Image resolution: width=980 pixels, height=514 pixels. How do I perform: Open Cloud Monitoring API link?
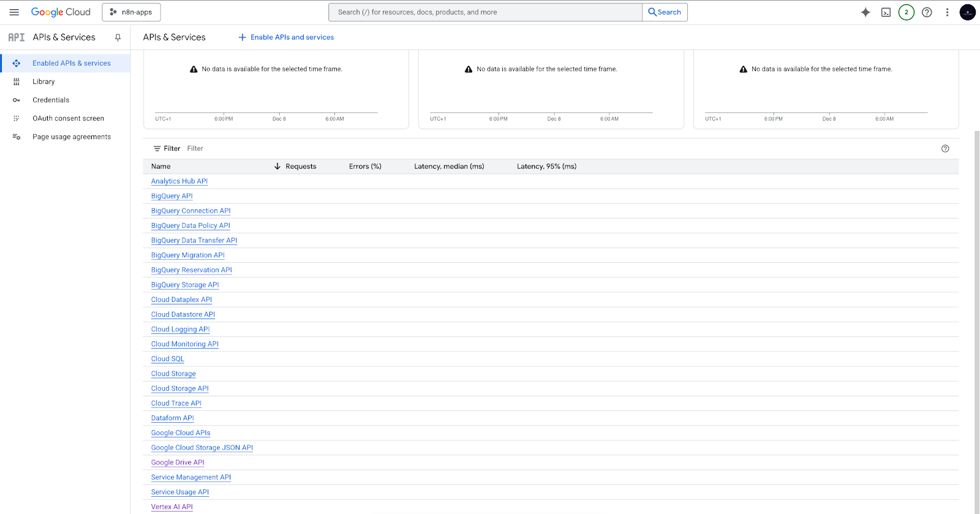click(x=185, y=344)
